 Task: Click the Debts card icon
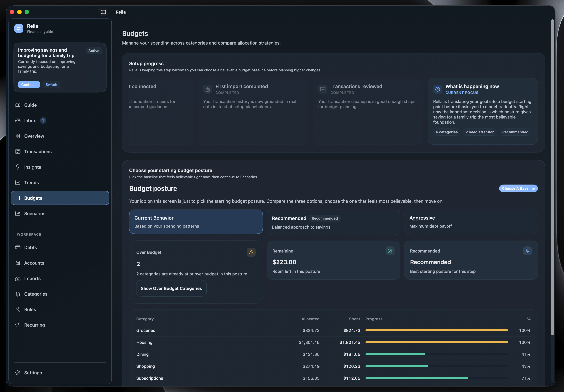[x=18, y=247]
